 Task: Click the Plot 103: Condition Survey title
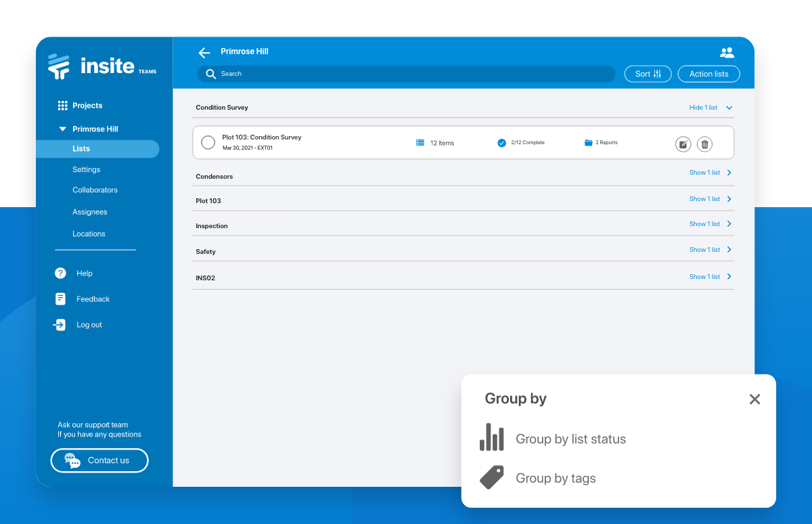point(262,137)
